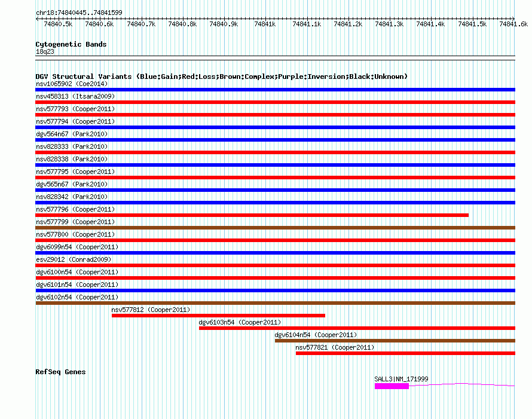The image size is (532, 419).
Task: Open the nsv577821 (Cooper2011) variant label
Action: point(335,347)
